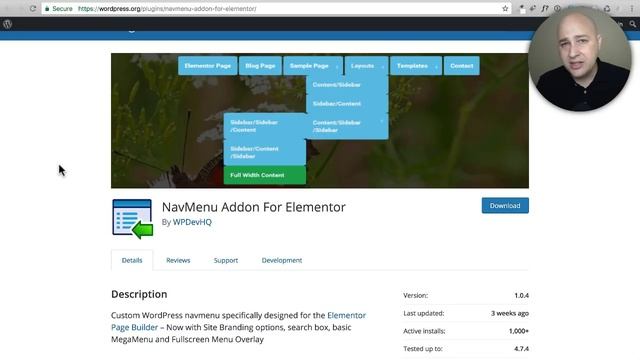Click the search magnifier in WordPress bar
Image resolution: width=640 pixels, height=360 pixels.
(632, 24)
